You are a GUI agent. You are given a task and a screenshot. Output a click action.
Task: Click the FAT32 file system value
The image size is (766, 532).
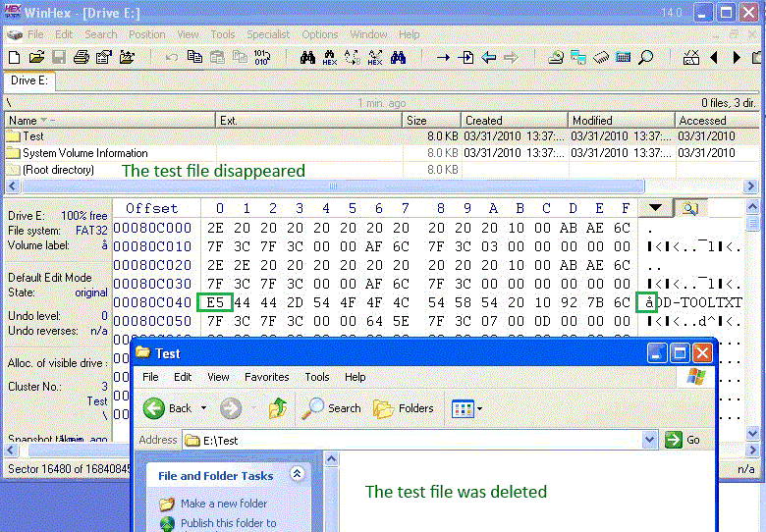(91, 231)
